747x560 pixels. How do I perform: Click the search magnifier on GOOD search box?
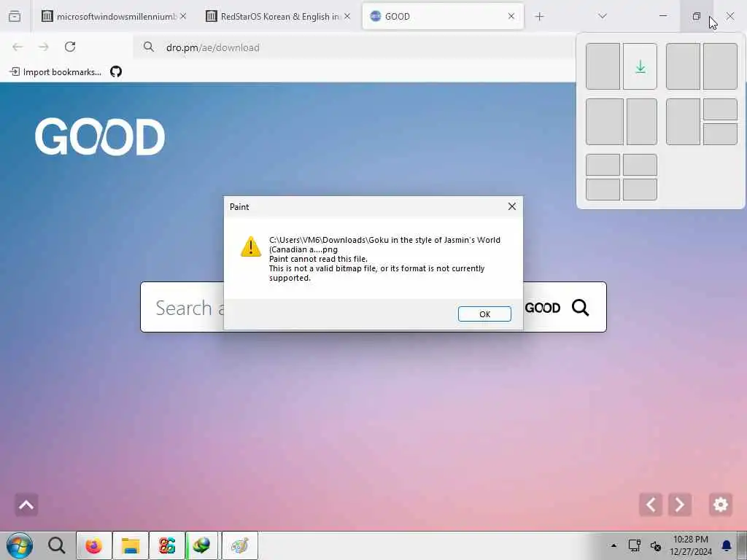point(580,308)
